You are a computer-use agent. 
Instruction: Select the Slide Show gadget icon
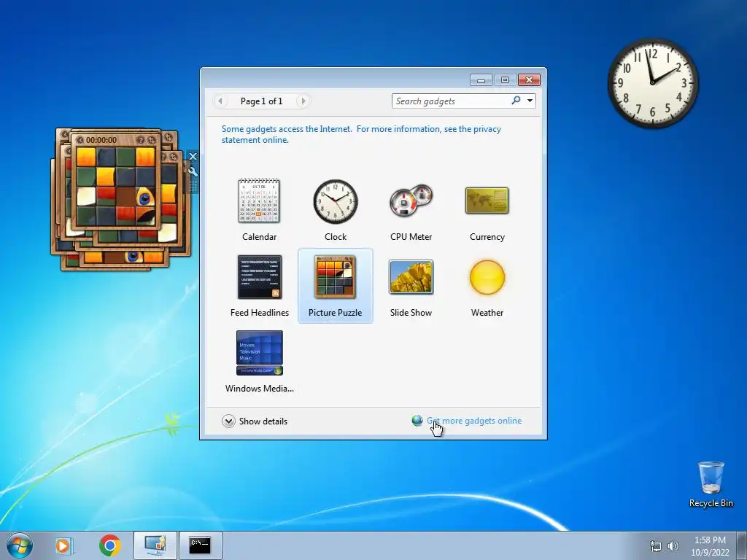411,276
